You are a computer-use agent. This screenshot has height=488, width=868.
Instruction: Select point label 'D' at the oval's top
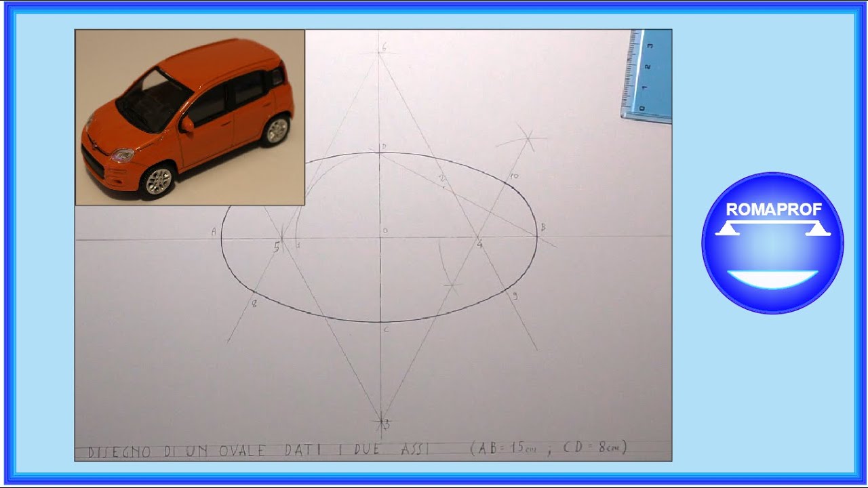click(383, 146)
